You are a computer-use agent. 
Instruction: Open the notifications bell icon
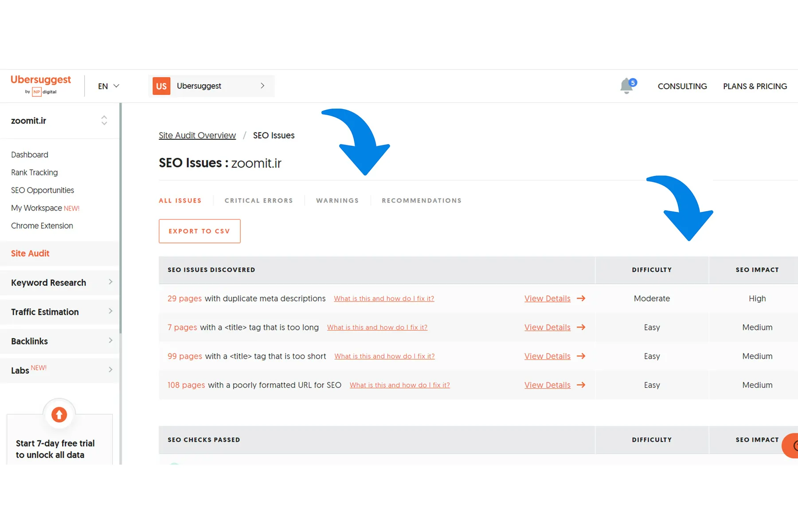tap(626, 86)
